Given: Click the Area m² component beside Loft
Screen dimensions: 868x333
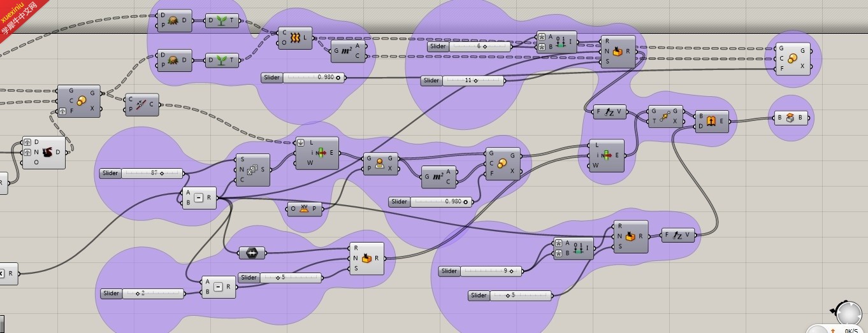Looking at the screenshot, I should pos(349,51).
